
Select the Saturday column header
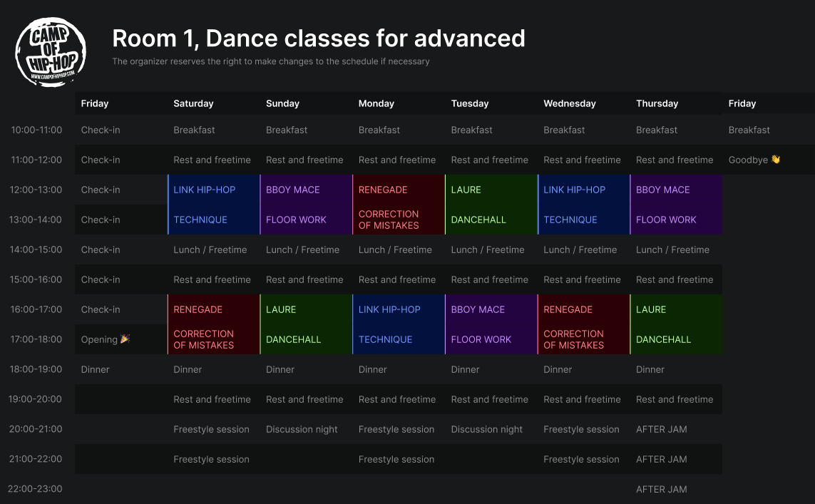coord(193,103)
